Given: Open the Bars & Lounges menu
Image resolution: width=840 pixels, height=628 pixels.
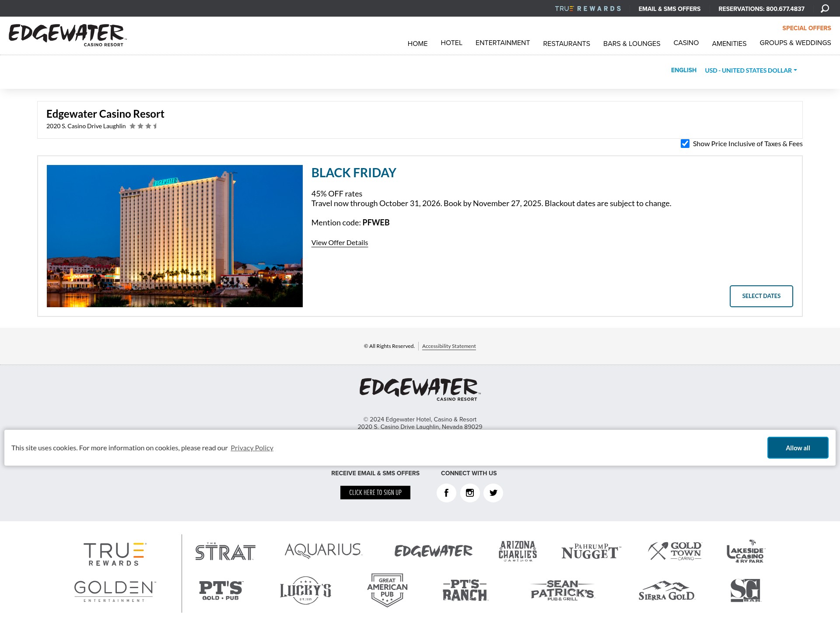Looking at the screenshot, I should coord(632,43).
